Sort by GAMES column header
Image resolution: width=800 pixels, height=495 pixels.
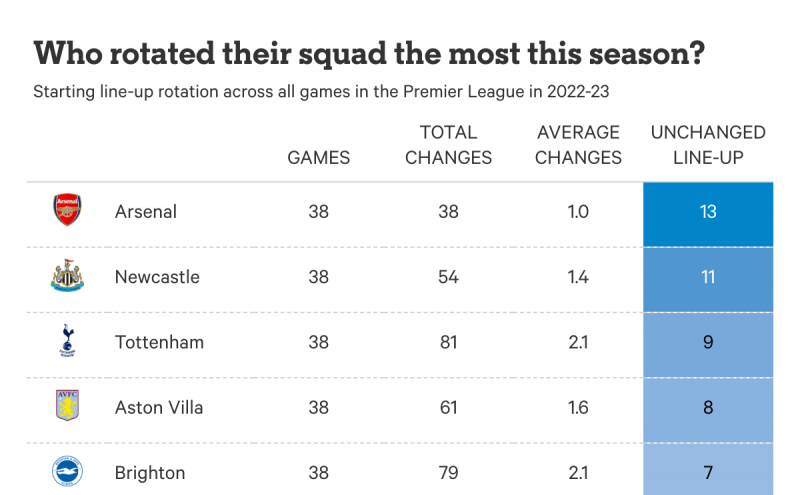319,157
